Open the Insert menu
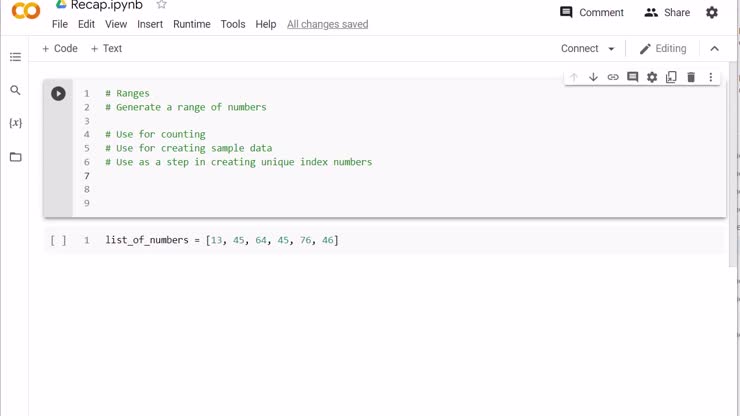 click(150, 24)
